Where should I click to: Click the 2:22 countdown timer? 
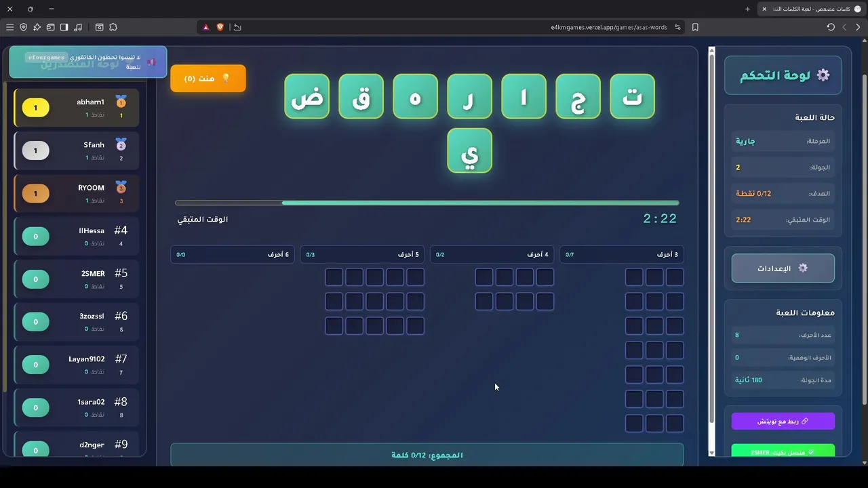pyautogui.click(x=660, y=218)
